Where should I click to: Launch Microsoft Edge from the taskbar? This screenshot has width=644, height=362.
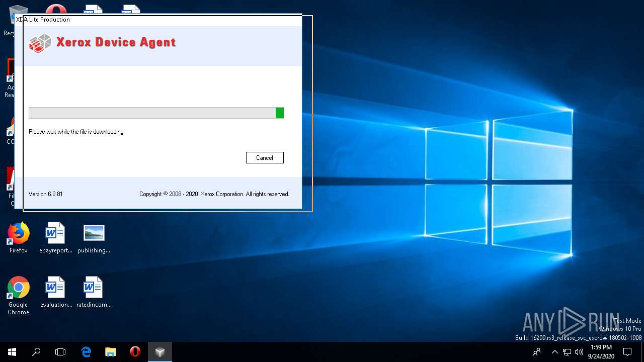tap(86, 352)
